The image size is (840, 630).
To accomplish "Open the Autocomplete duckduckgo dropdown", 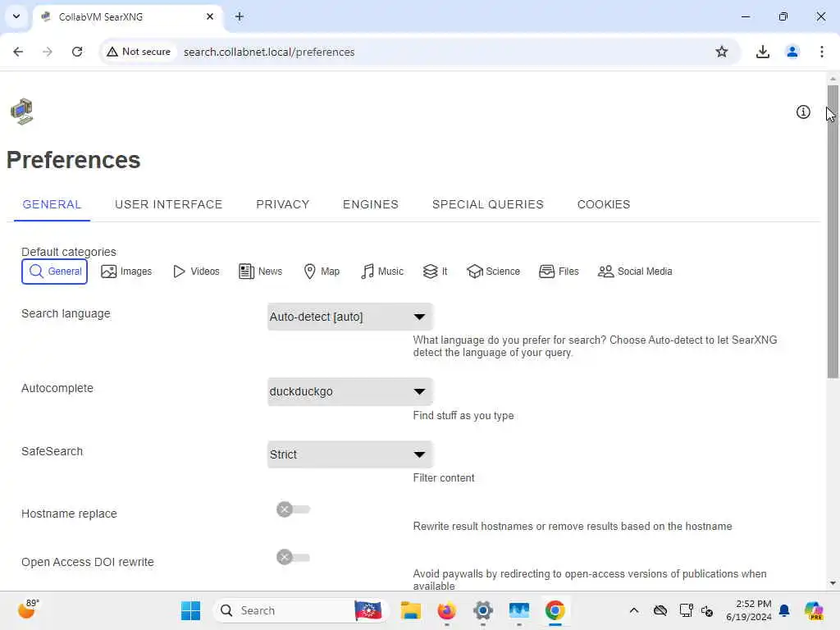I will (349, 391).
